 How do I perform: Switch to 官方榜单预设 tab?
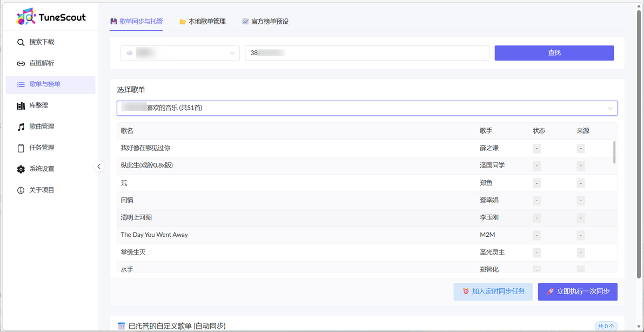[265, 22]
